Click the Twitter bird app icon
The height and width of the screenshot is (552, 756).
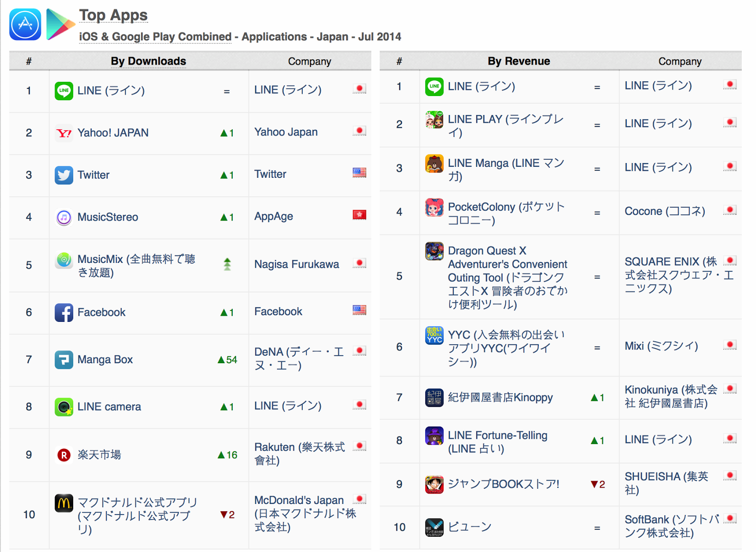pyautogui.click(x=64, y=175)
